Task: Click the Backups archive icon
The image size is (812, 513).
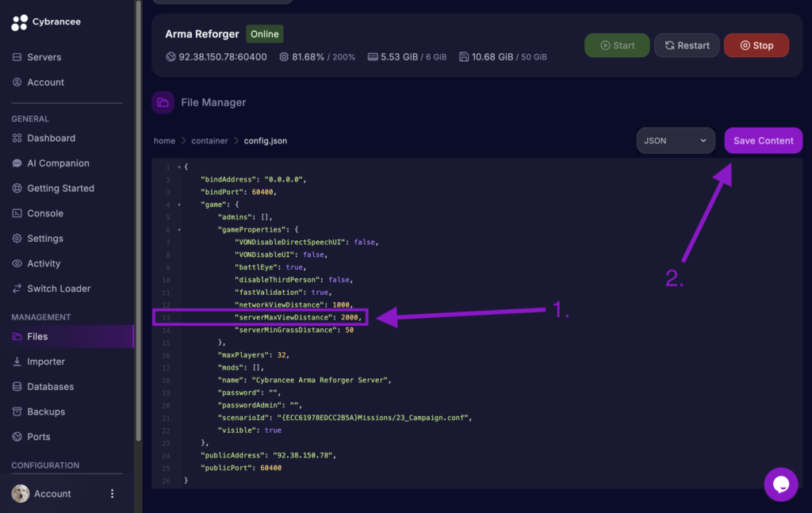Action: (x=17, y=412)
